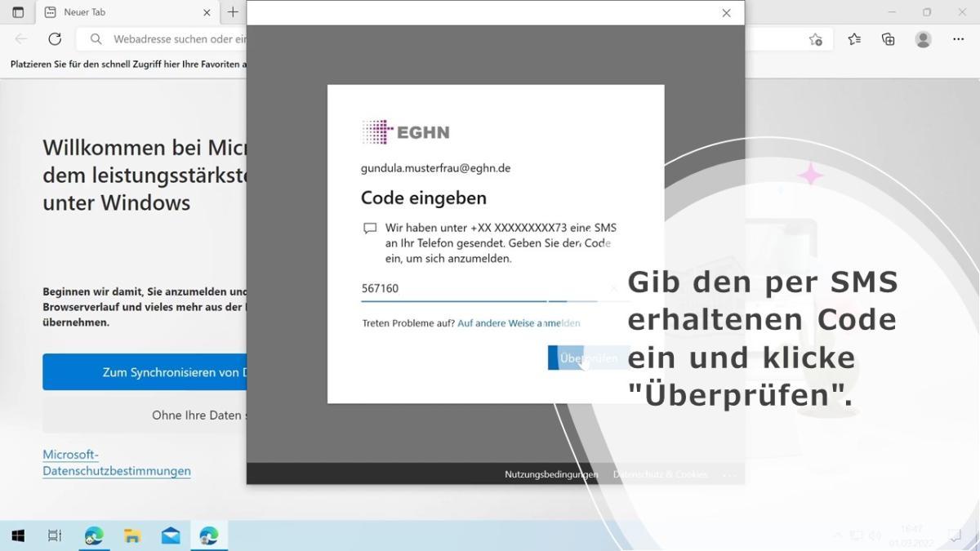980x551 pixels.
Task: Open File Explorer from the taskbar
Action: click(132, 535)
